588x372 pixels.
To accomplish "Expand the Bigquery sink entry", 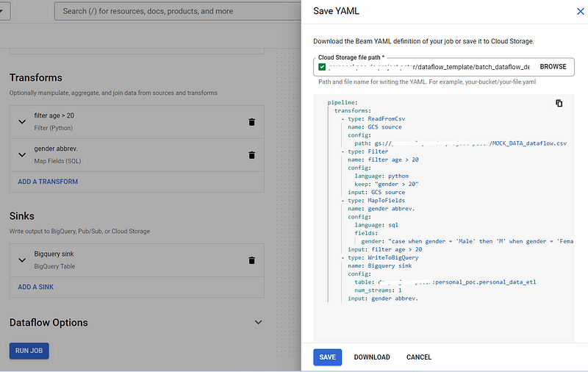I will click(x=22, y=260).
